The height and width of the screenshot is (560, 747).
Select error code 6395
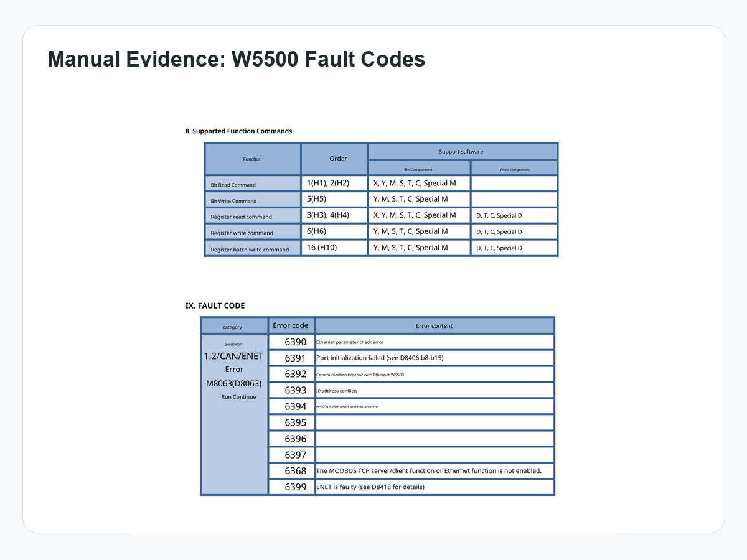coord(296,423)
